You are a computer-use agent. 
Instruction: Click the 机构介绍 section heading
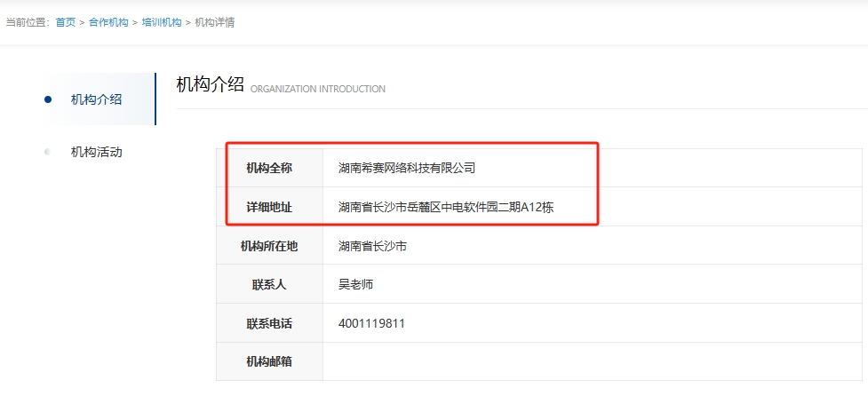click(211, 84)
